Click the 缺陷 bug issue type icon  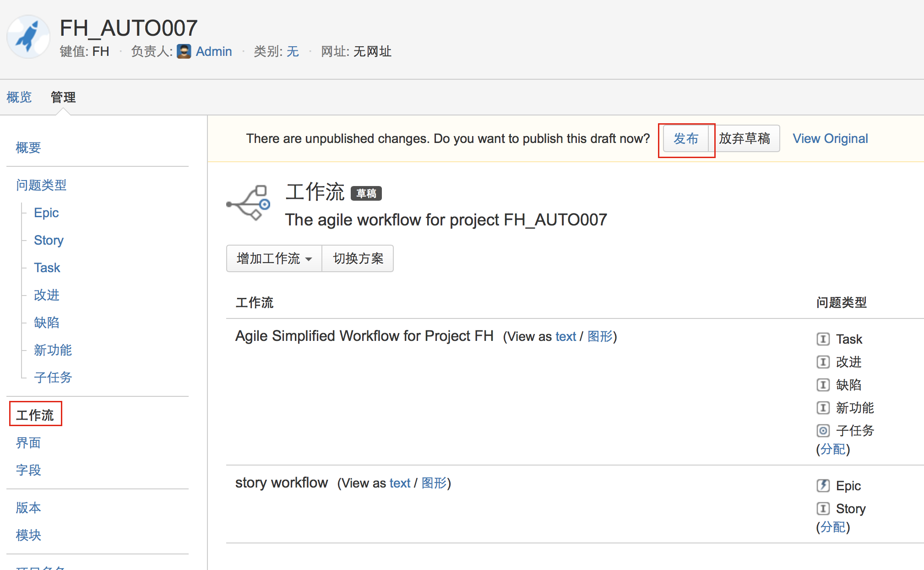(x=823, y=385)
